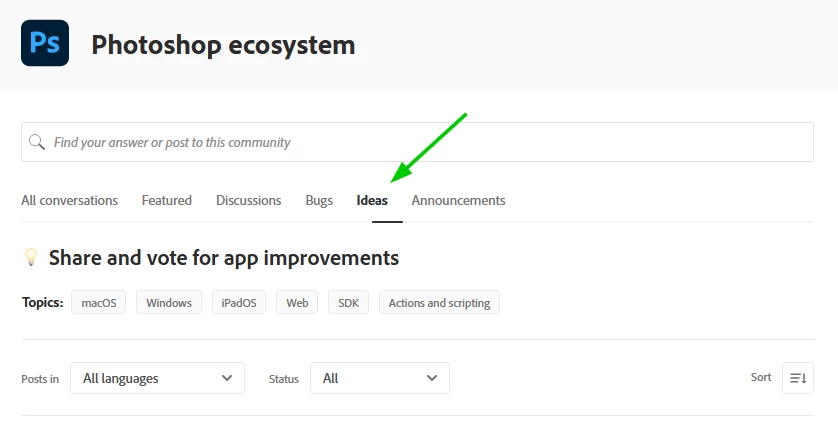Open the Discussions tab

click(x=249, y=200)
